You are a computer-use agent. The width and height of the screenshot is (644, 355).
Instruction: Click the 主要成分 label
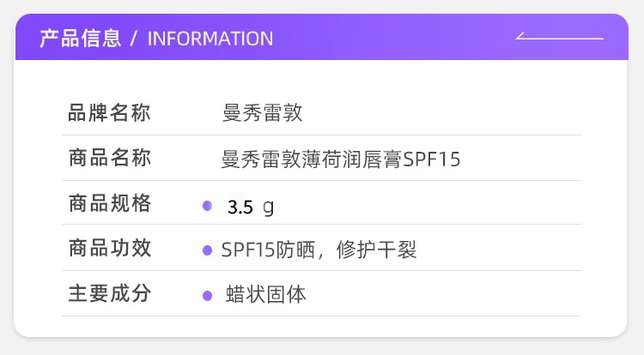coord(110,294)
